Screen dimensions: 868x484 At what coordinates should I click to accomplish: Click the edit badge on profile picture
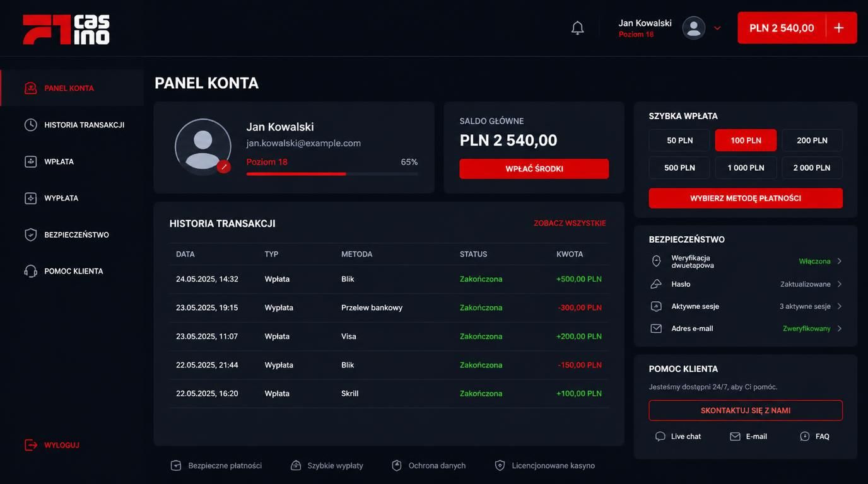223,167
